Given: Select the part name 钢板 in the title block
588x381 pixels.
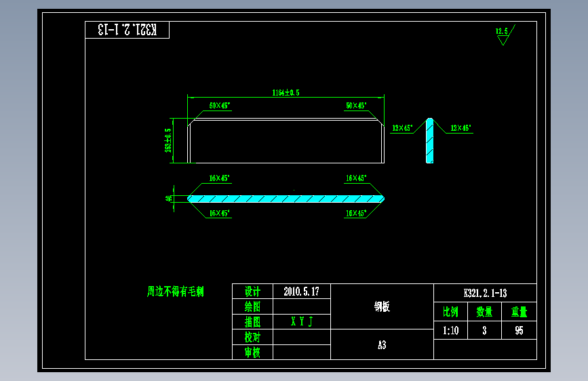Looking at the screenshot, I should [382, 306].
